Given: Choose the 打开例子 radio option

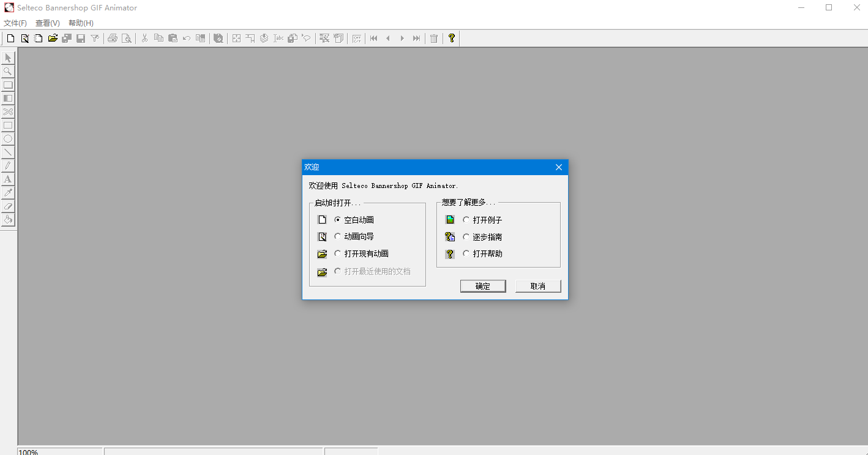Looking at the screenshot, I should click(483, 220).
